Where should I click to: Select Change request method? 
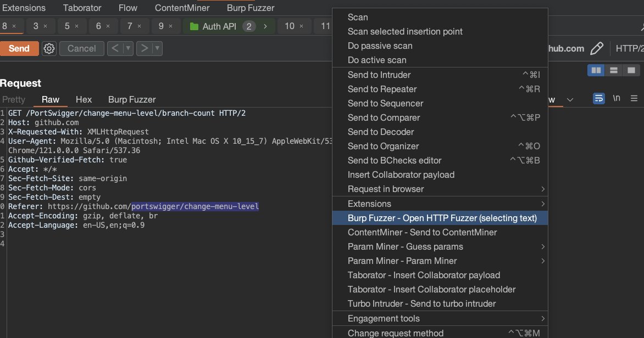tap(440, 333)
